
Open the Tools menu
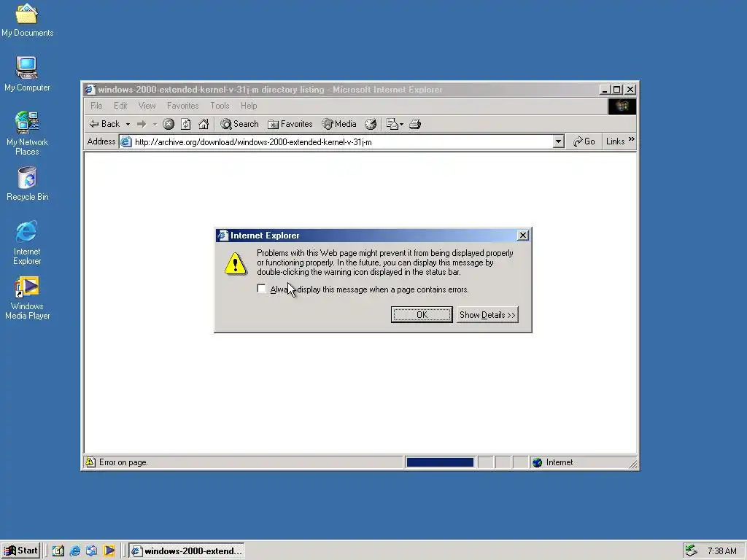(x=220, y=106)
